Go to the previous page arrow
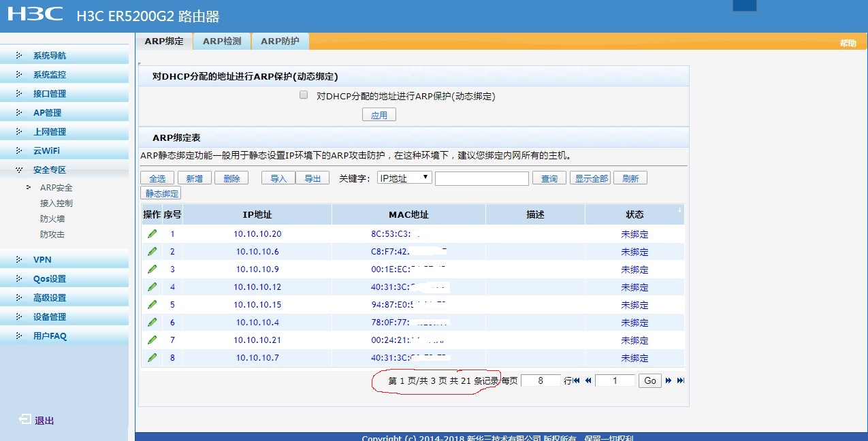The height and width of the screenshot is (441, 868). click(588, 380)
